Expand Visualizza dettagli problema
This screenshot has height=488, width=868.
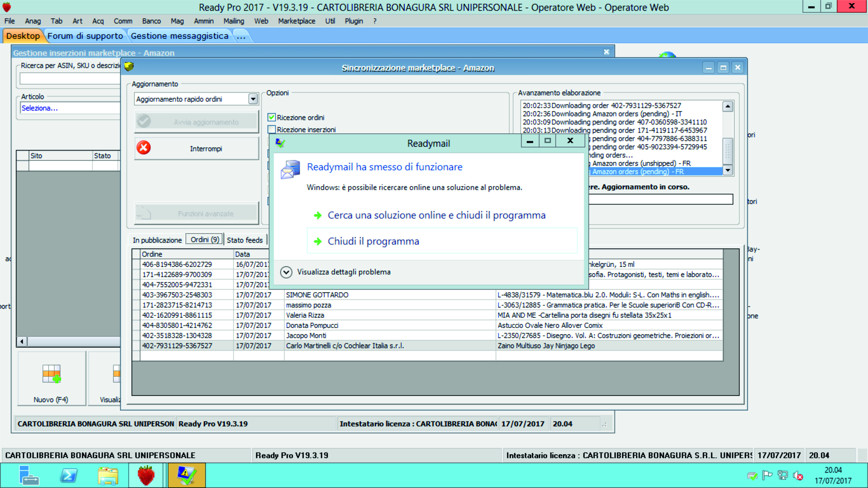[x=286, y=272]
